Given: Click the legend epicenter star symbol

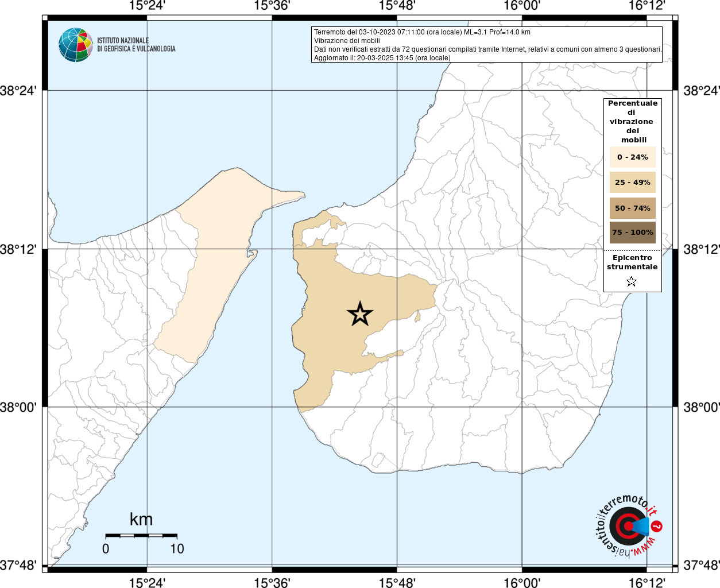Looking at the screenshot, I should click(x=632, y=281).
